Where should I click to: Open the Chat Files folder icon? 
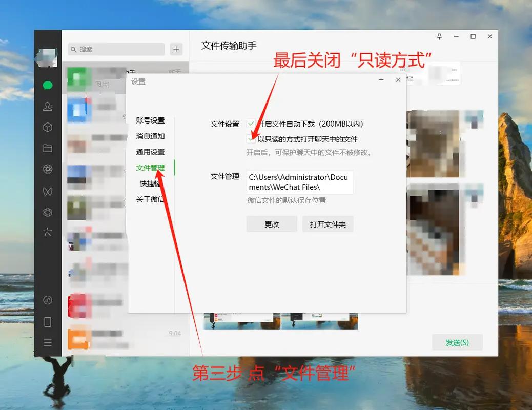tap(47, 148)
